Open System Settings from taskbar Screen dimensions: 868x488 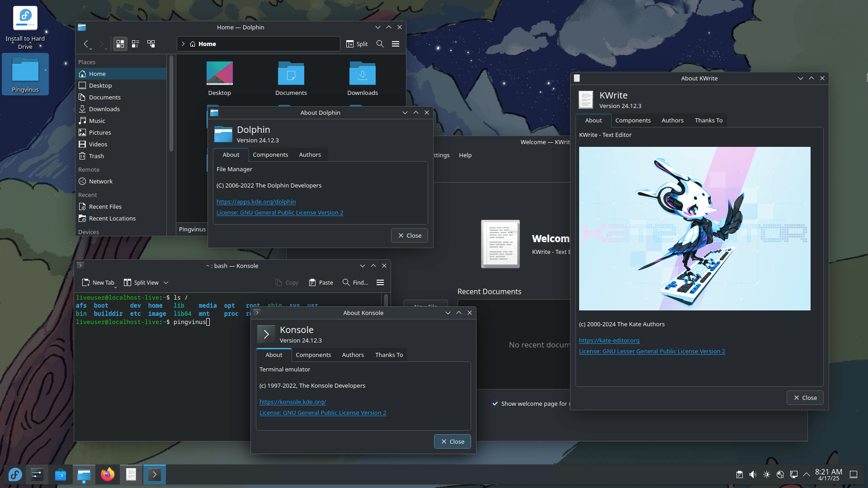(x=37, y=474)
